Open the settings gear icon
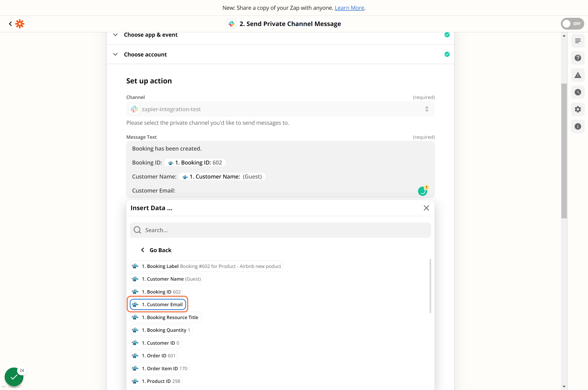 pyautogui.click(x=578, y=109)
